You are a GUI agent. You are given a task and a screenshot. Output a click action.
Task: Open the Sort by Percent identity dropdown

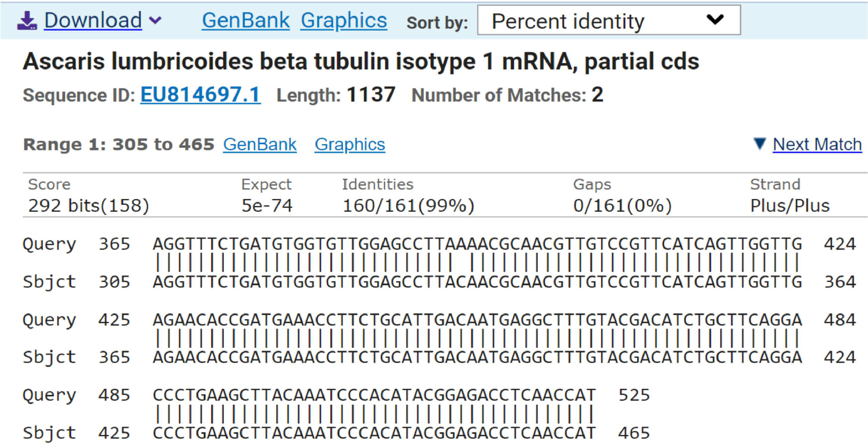coord(608,20)
